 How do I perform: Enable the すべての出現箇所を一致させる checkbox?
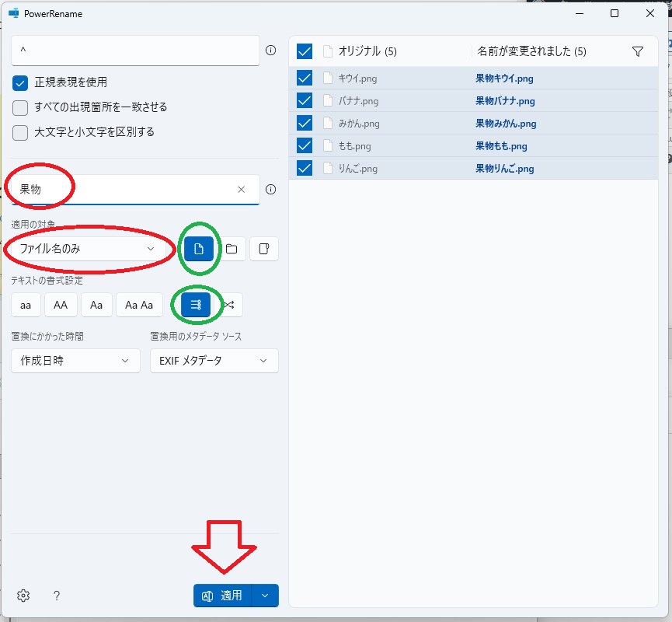coord(20,107)
